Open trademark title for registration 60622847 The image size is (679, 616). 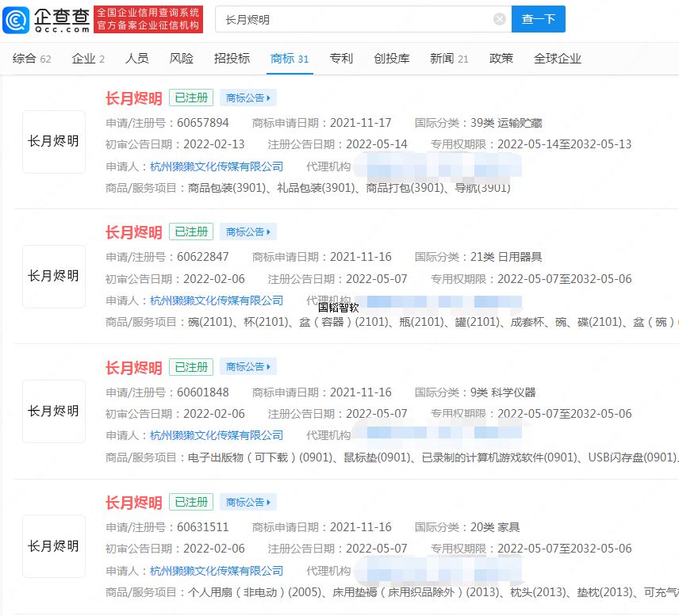[x=134, y=232]
